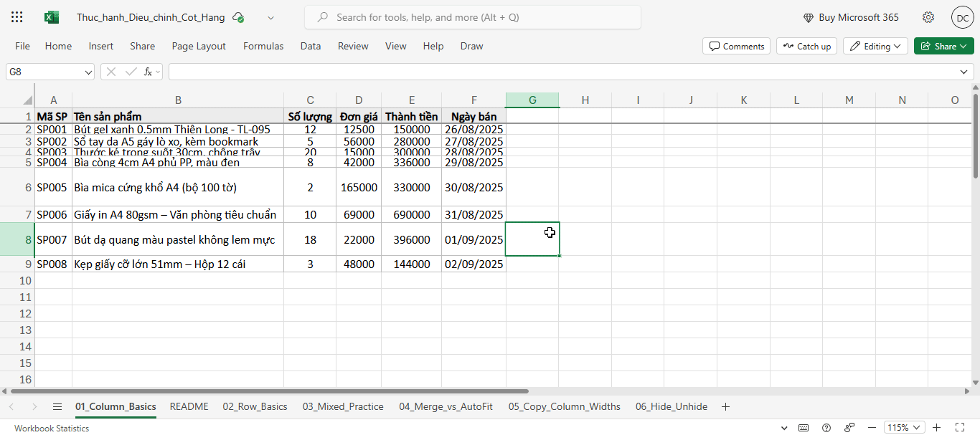The width and height of the screenshot is (980, 435).
Task: Open keyboard shortcuts icon in status bar
Action: (803, 428)
